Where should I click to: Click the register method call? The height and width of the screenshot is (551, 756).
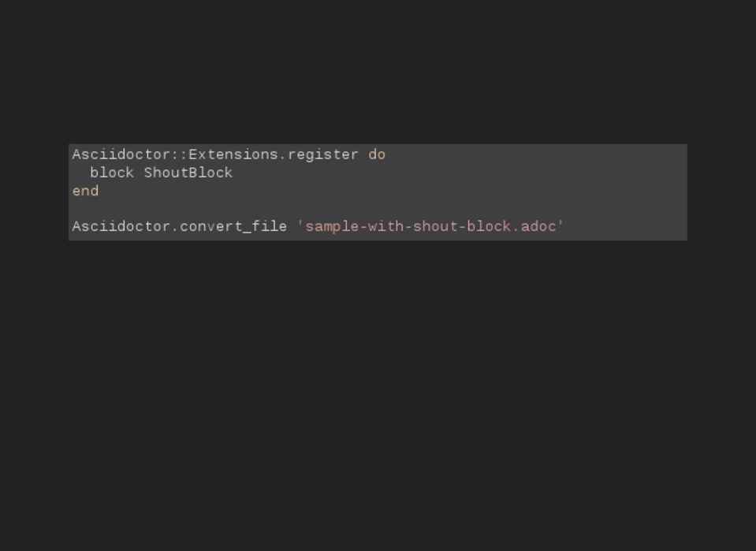tap(323, 155)
